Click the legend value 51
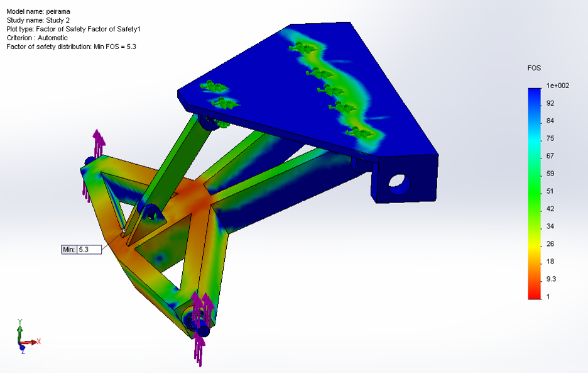The height and width of the screenshot is (373, 588). (550, 191)
